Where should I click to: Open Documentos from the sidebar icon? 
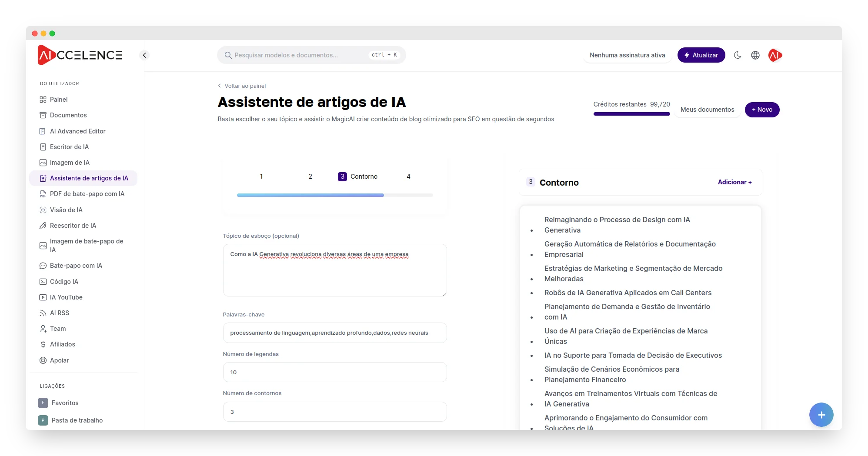pyautogui.click(x=43, y=115)
